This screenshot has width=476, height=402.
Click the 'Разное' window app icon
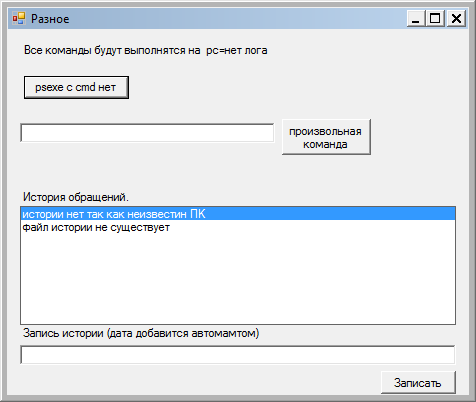pyautogui.click(x=19, y=18)
